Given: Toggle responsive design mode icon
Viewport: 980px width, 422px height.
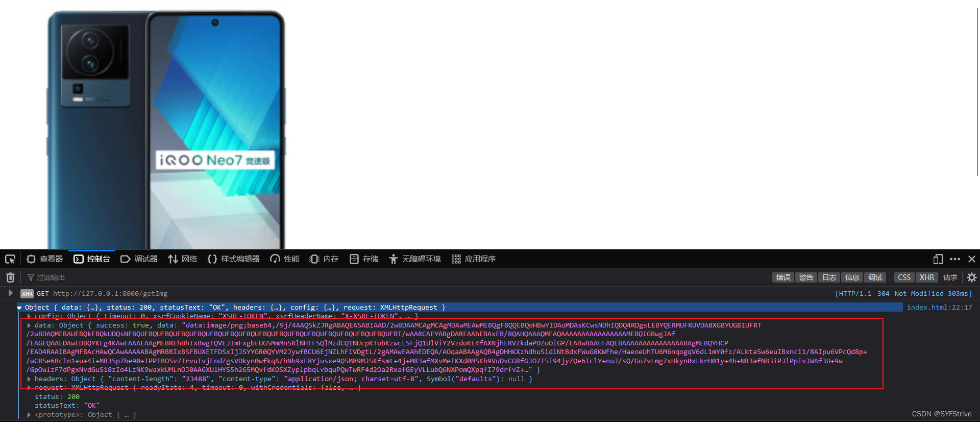Looking at the screenshot, I should tap(938, 259).
